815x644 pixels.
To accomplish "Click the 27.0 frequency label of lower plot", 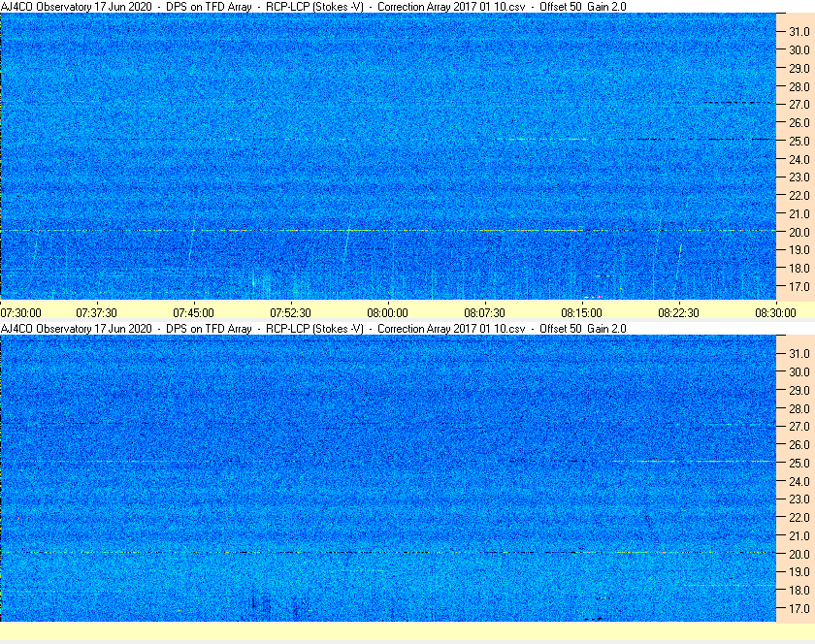I will [x=799, y=426].
